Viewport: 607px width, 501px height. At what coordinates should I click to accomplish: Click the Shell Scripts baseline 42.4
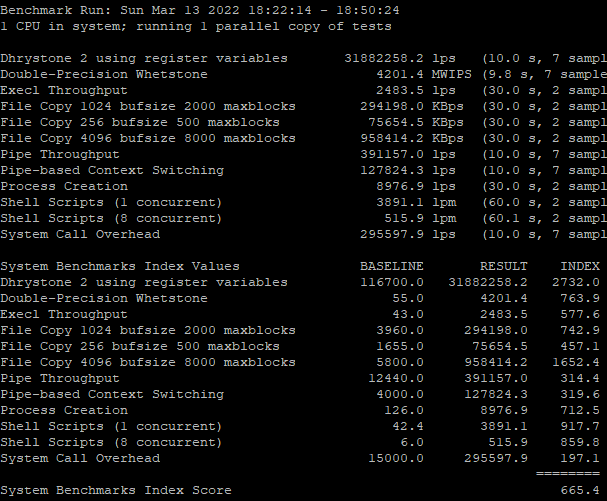tap(408, 427)
